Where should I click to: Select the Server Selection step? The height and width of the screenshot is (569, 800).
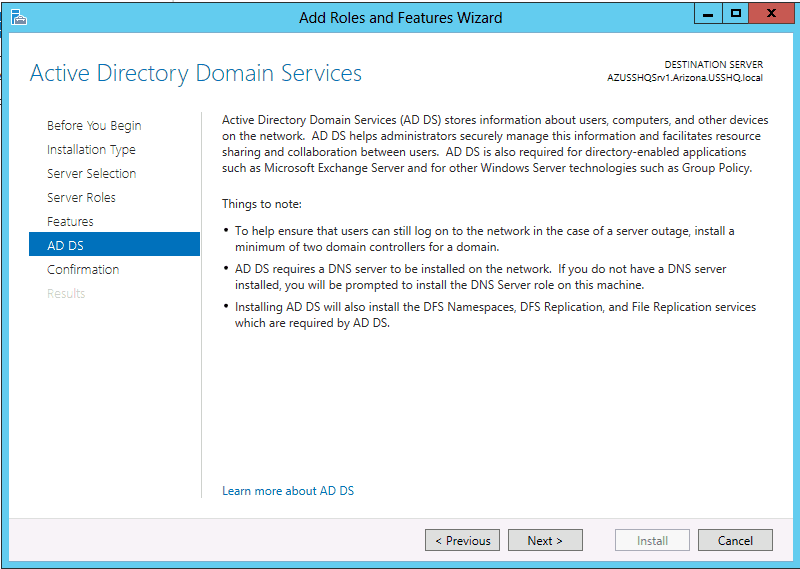click(91, 174)
